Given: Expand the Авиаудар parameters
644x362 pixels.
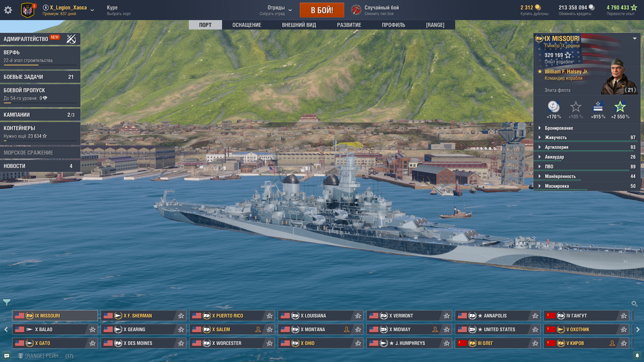Looking at the screenshot, I should (587, 157).
